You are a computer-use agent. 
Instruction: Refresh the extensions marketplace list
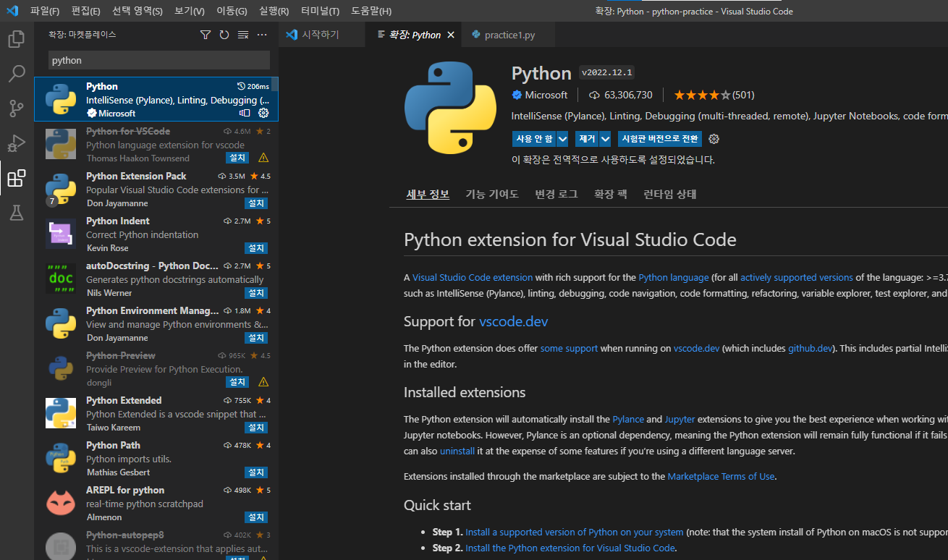click(x=224, y=35)
